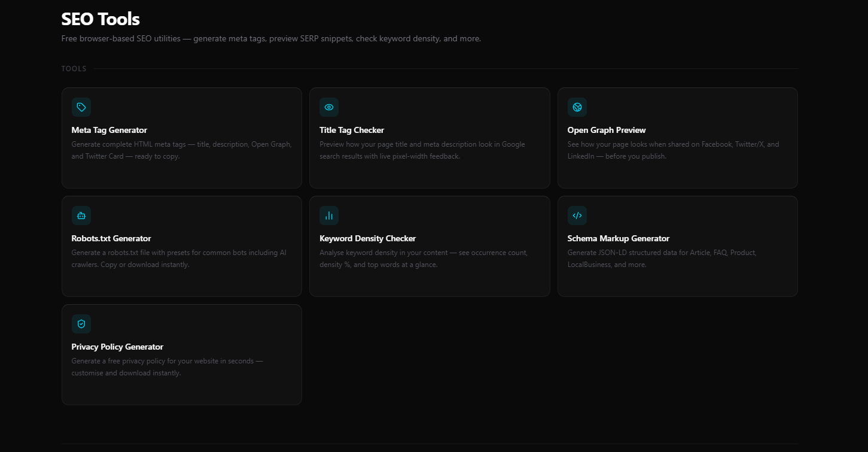Click the code brackets icon on Schema Markup Generator
This screenshot has height=452, width=868.
coord(577,216)
